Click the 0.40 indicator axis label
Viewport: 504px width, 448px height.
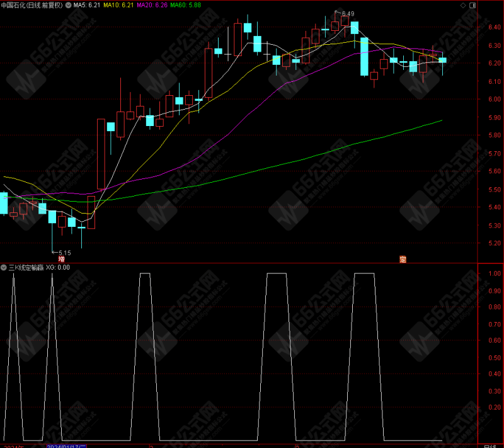tap(495, 374)
